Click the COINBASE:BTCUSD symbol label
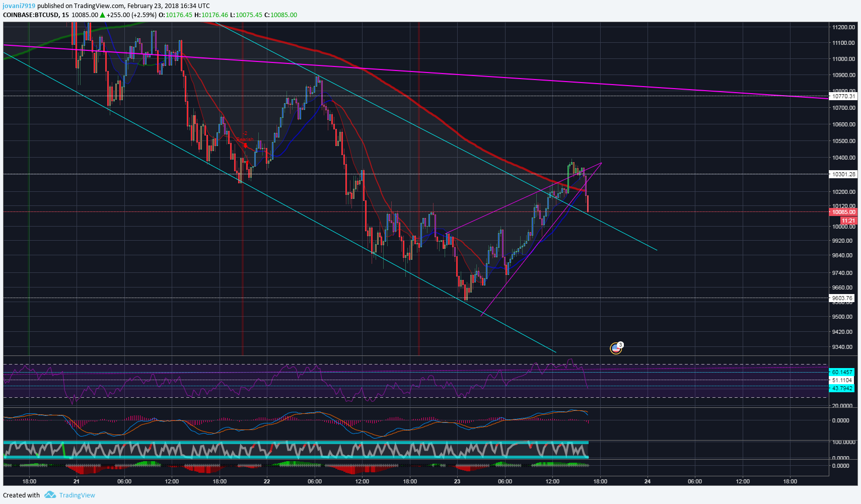This screenshot has height=504, width=861. click(x=31, y=15)
